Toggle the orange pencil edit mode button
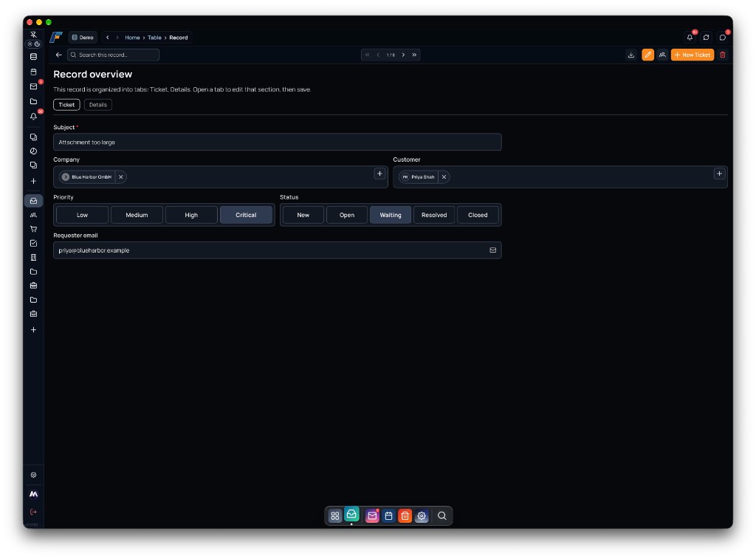The width and height of the screenshot is (756, 559). pos(648,55)
